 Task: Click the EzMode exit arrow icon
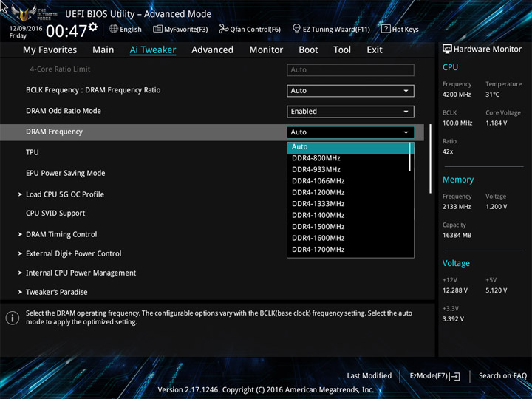[455, 376]
